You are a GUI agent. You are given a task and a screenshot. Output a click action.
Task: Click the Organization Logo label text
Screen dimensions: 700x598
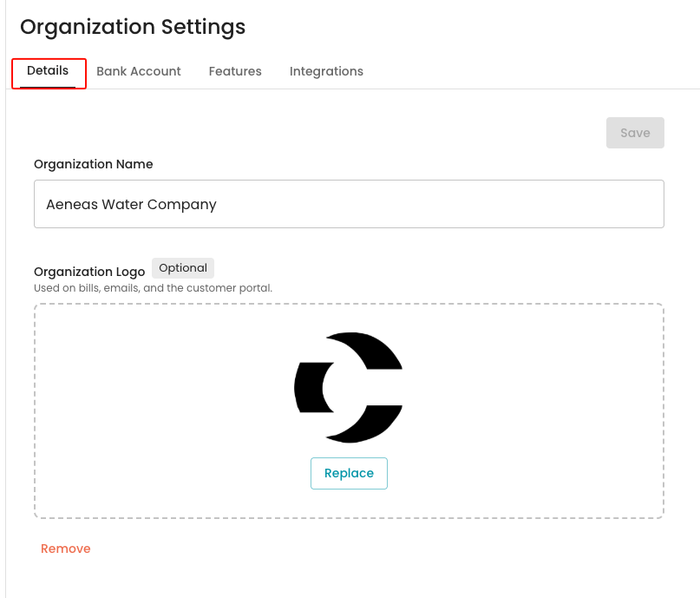89,272
